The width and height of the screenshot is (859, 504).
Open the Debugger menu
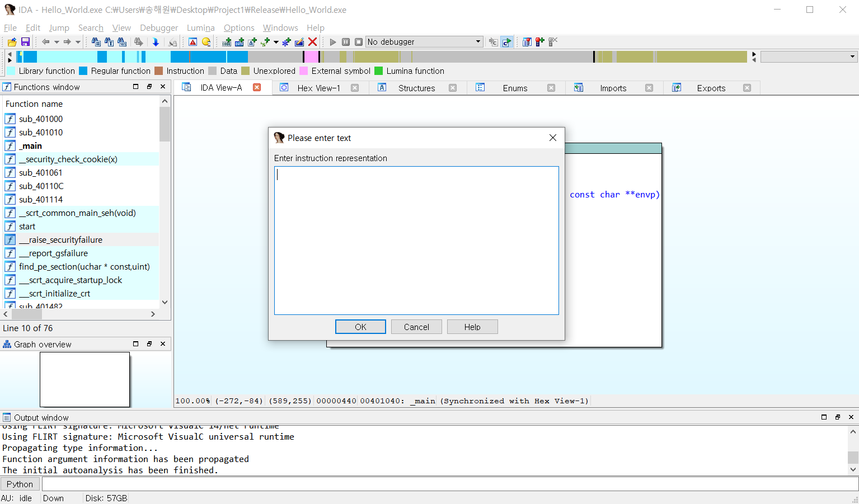(159, 27)
